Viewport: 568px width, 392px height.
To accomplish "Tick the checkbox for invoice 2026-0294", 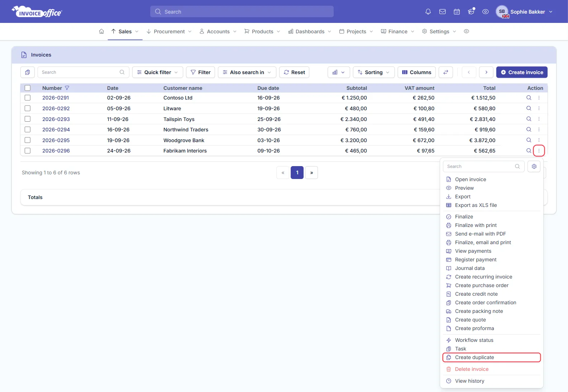I will point(28,130).
